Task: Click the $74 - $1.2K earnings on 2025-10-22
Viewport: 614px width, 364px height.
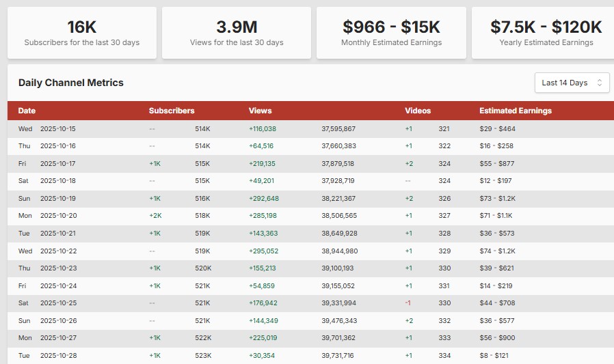Action: (x=497, y=251)
